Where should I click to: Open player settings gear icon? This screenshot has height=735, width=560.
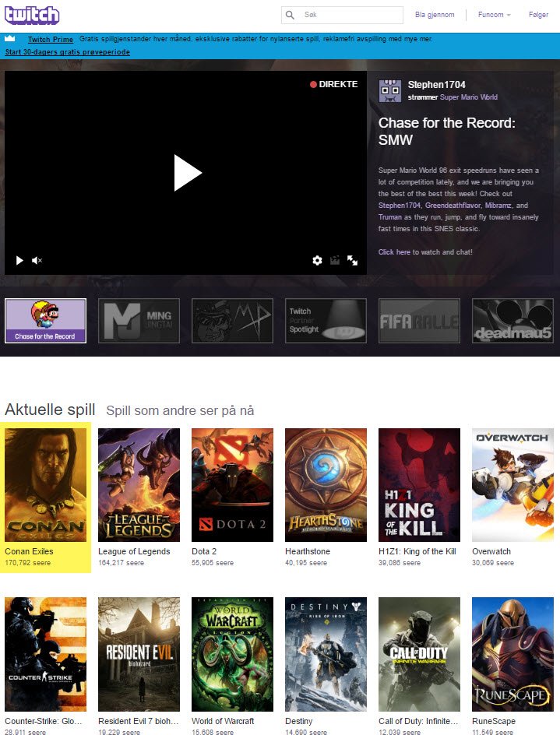(x=318, y=260)
